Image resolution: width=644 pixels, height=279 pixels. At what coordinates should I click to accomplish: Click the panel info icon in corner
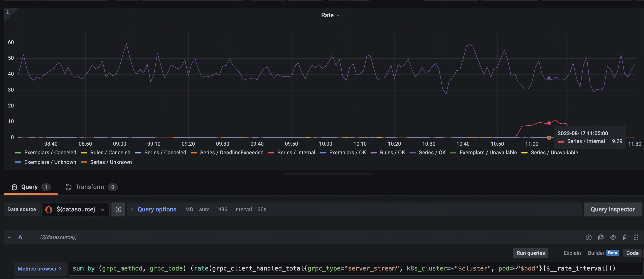tap(8, 12)
